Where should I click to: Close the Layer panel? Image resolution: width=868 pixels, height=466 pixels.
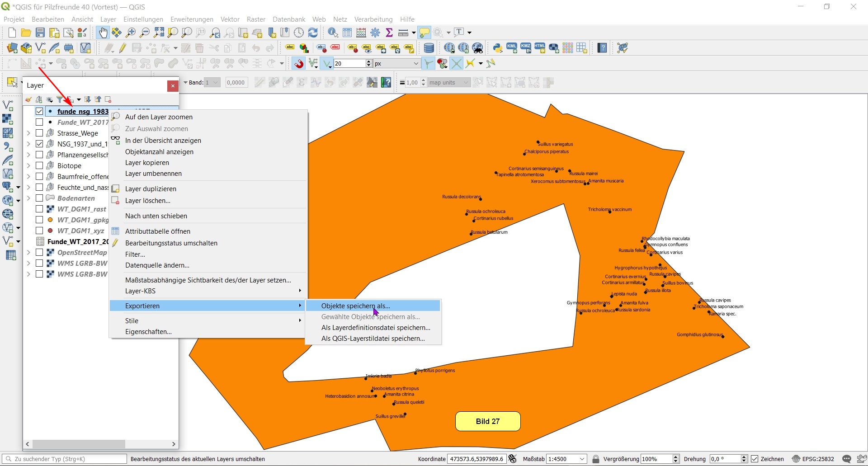point(173,86)
